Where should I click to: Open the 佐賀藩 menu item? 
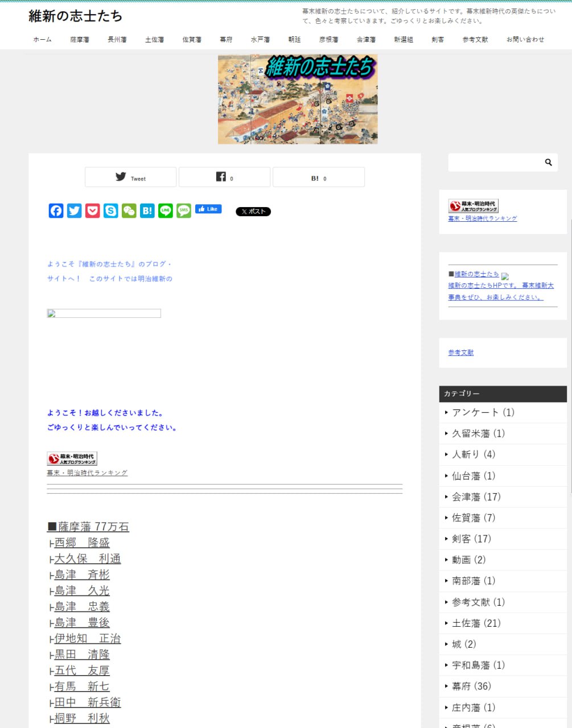point(192,40)
